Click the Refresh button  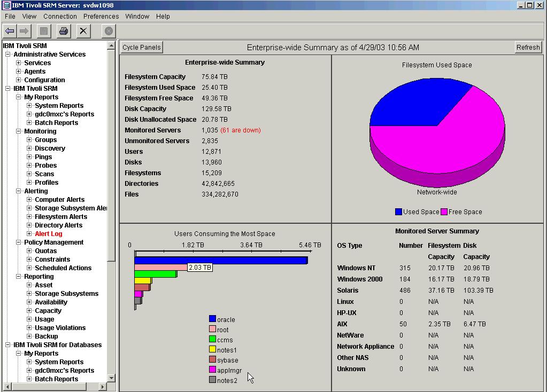[x=528, y=48]
